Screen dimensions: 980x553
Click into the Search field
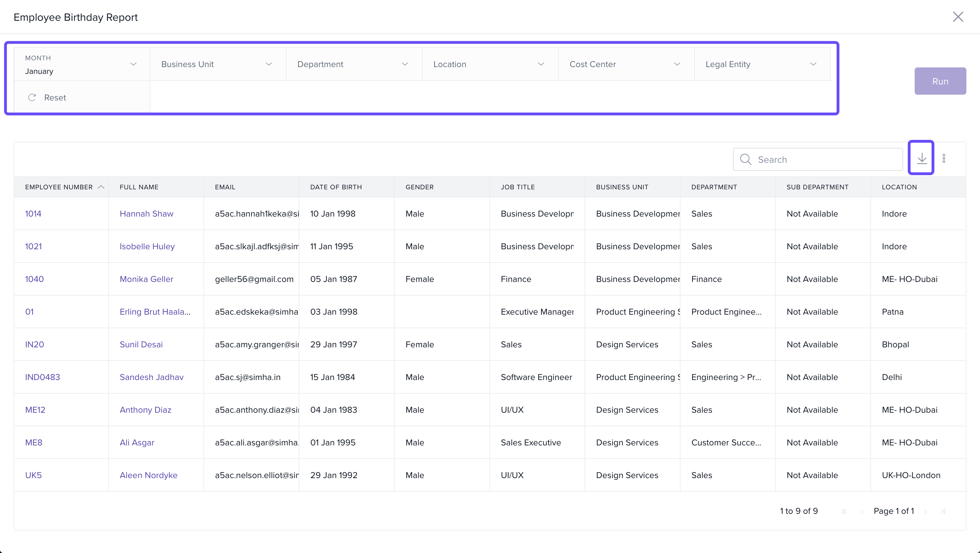pyautogui.click(x=826, y=159)
